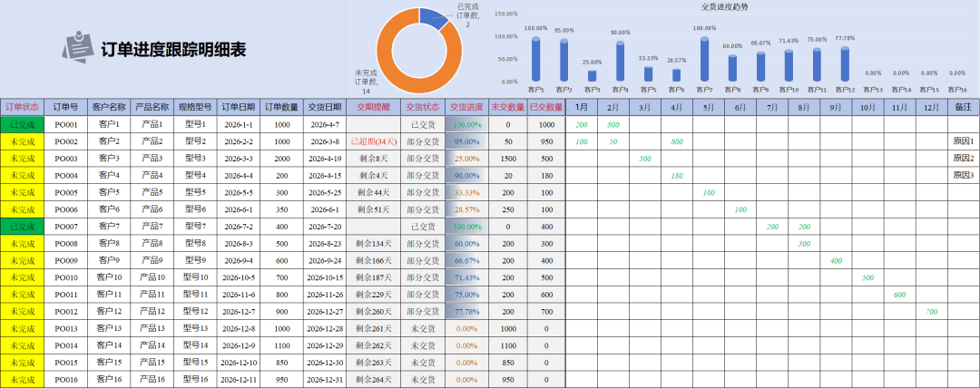
Task: Click the 95.00% progress bar for PO002
Action: [x=466, y=141]
